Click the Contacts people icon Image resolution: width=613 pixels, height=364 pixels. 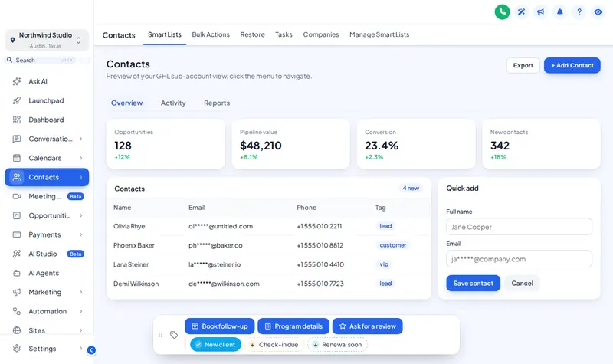(16, 177)
